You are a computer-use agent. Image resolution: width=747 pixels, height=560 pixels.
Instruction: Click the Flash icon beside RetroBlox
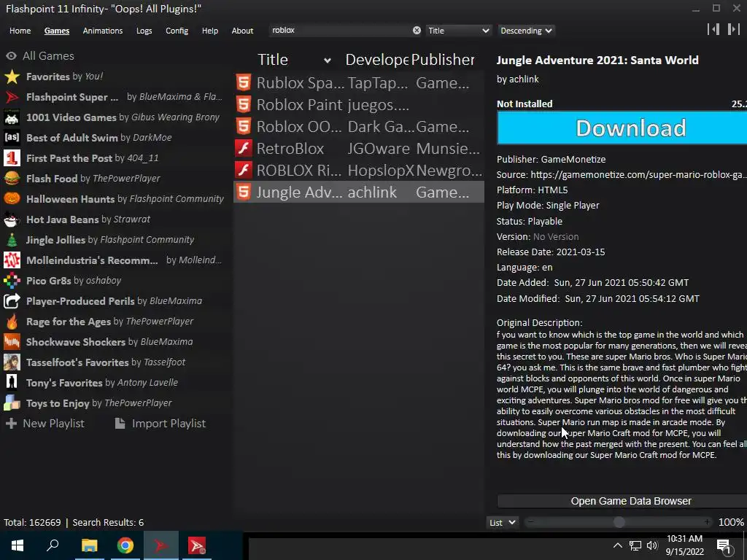point(244,148)
